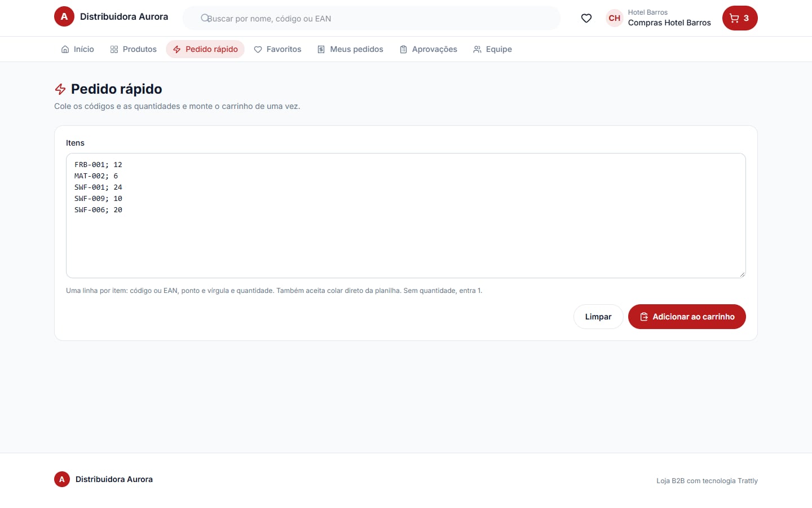Click Adicionar ao carrinho button
Screen dimensions: 812x508
(687, 317)
